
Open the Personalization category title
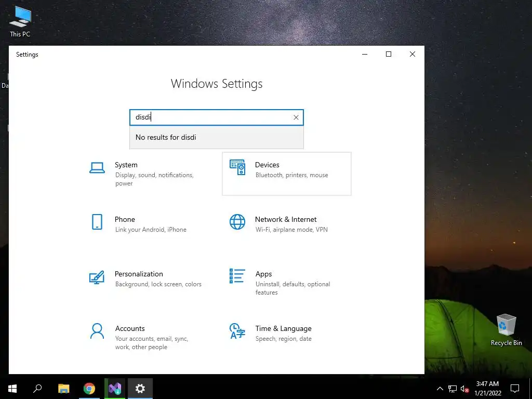[x=139, y=274]
